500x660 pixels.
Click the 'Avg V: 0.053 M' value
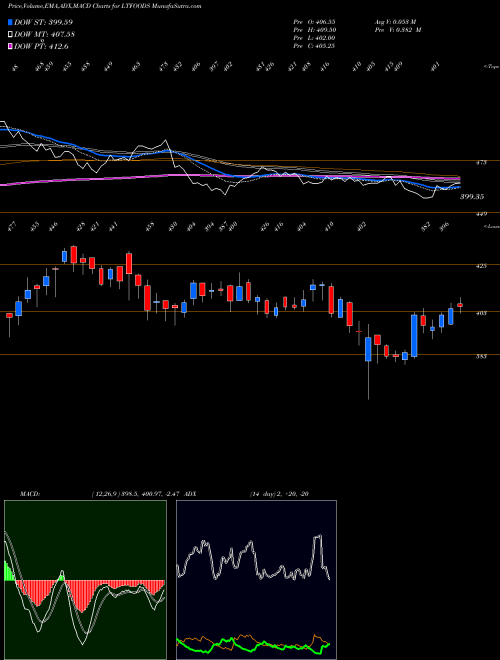[395, 21]
